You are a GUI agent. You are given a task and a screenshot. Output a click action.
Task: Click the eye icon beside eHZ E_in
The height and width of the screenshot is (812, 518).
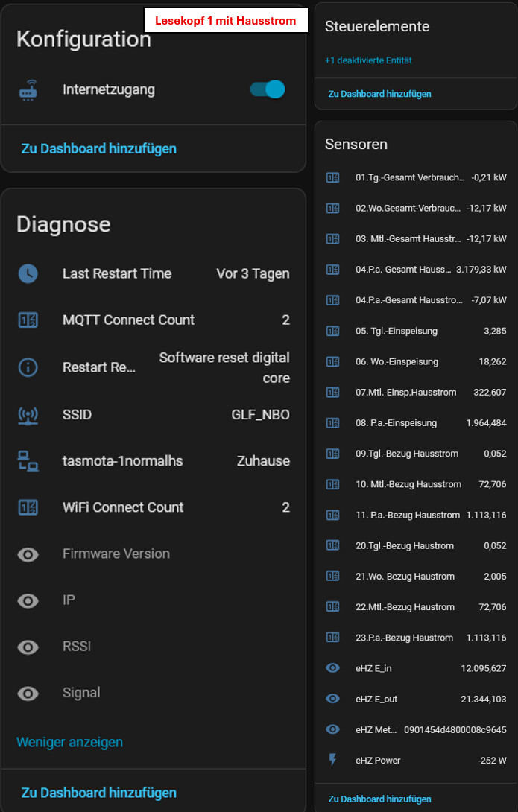(333, 668)
